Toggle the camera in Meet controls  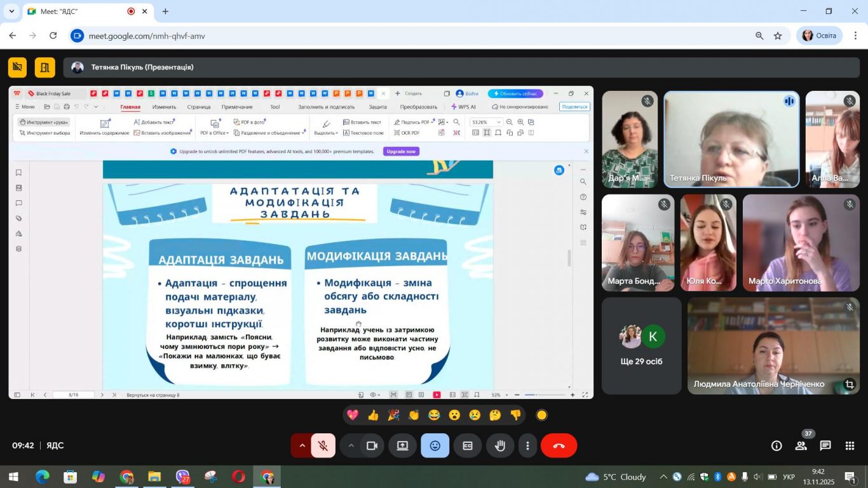pos(372,446)
